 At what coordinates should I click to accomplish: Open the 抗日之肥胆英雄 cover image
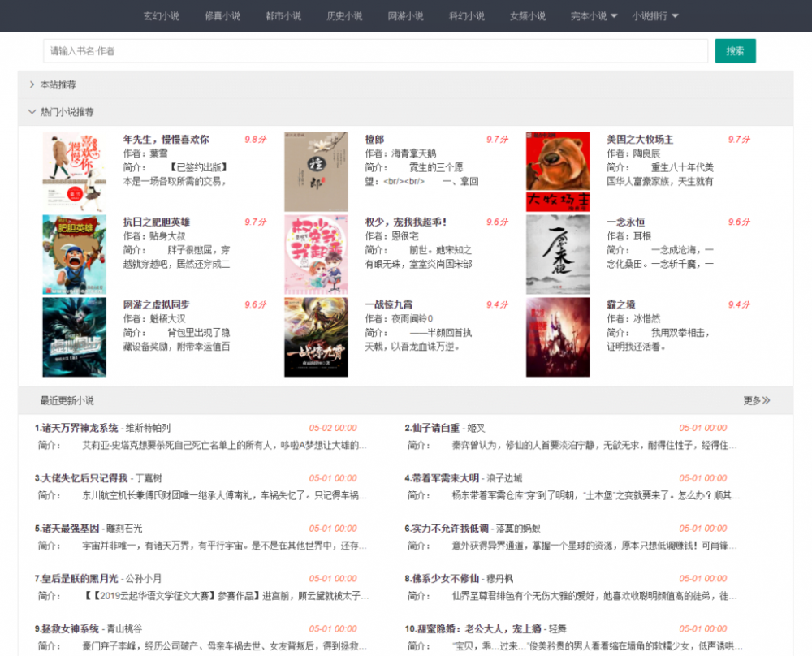coord(75,254)
